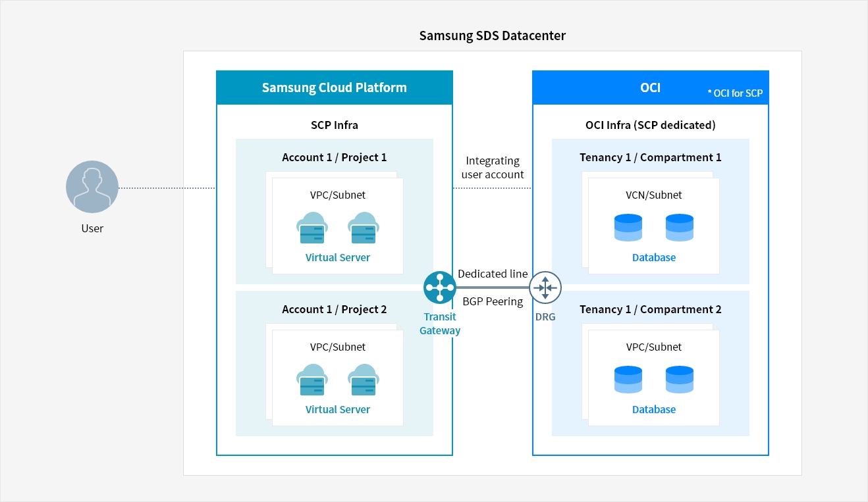This screenshot has width=868, height=502.
Task: Click 'Database' label in Compartment 2
Action: tap(654, 409)
